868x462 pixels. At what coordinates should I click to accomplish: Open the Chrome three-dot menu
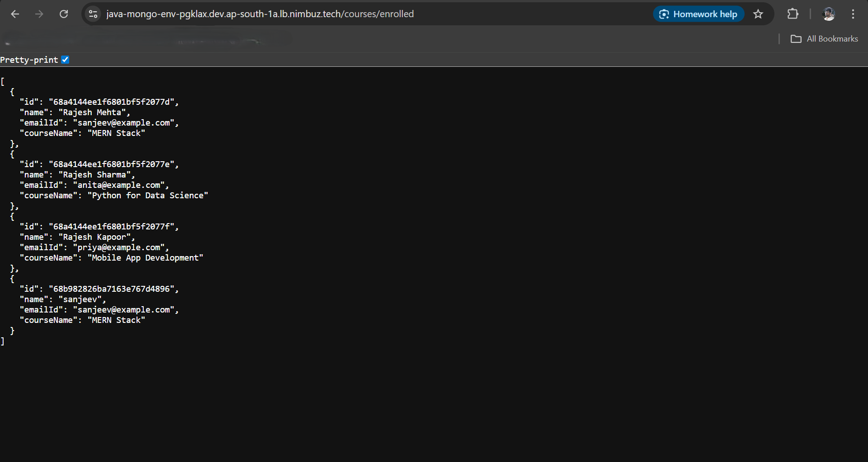pos(853,14)
